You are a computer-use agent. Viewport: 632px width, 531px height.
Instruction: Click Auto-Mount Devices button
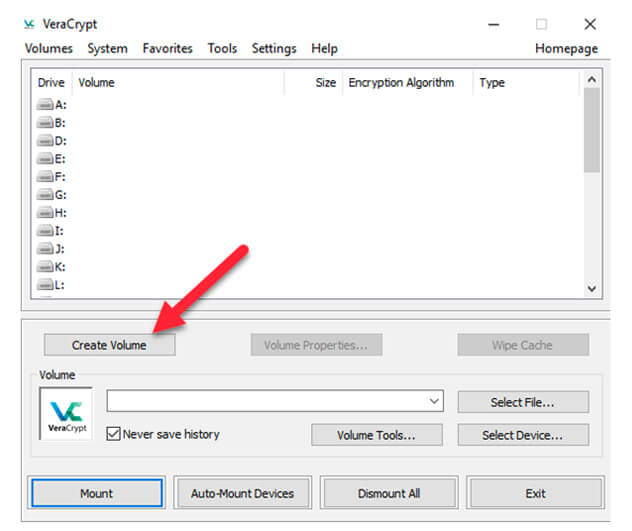[243, 493]
